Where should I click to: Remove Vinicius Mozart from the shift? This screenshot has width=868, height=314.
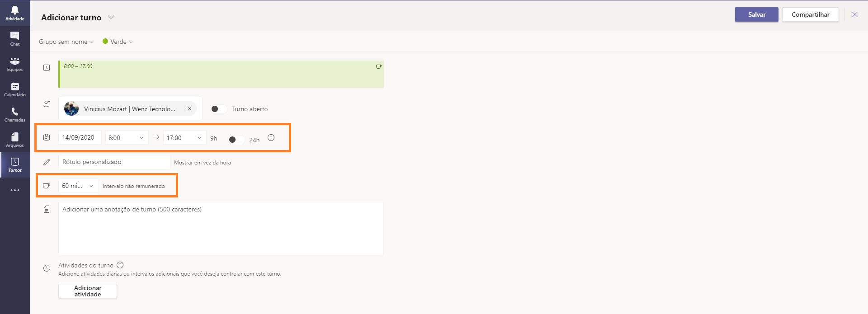pos(189,108)
